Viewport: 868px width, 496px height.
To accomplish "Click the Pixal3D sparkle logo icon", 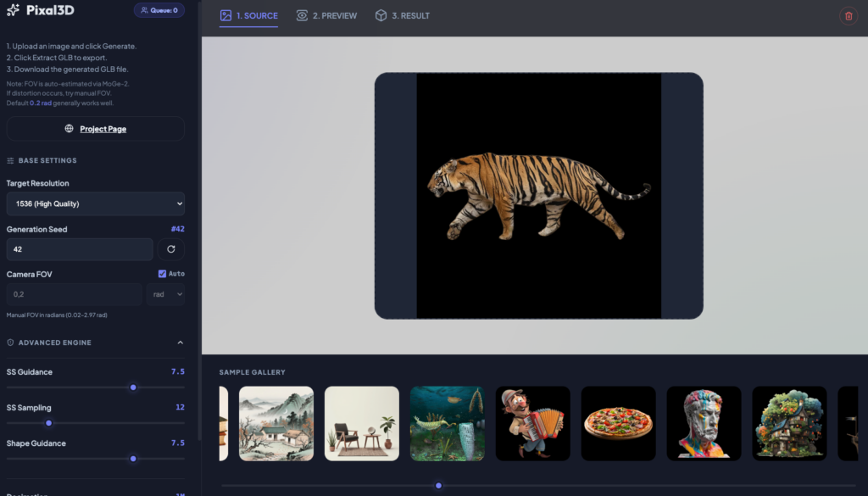I will (x=14, y=10).
